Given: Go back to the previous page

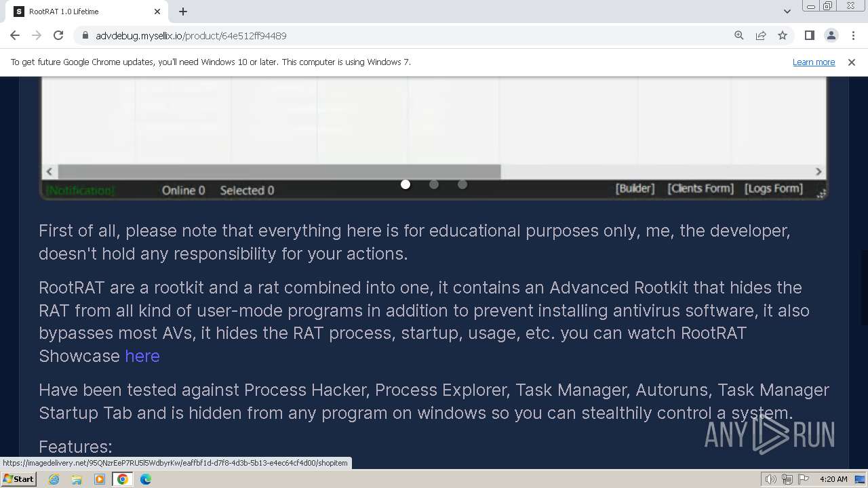Looking at the screenshot, I should coord(15,35).
